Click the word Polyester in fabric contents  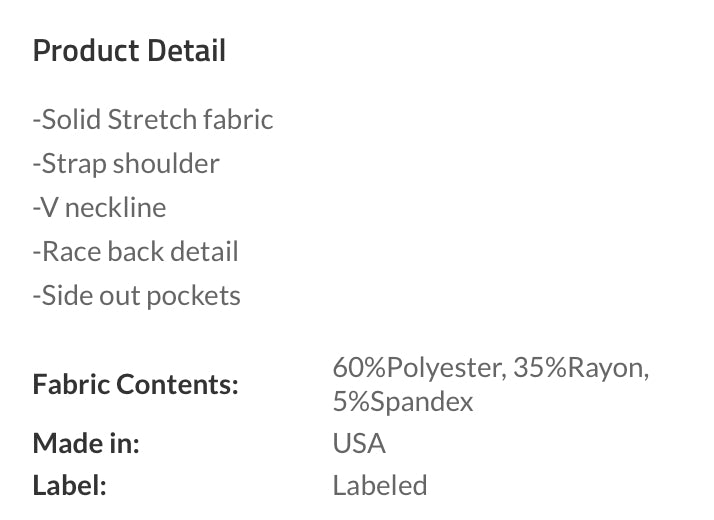(447, 367)
